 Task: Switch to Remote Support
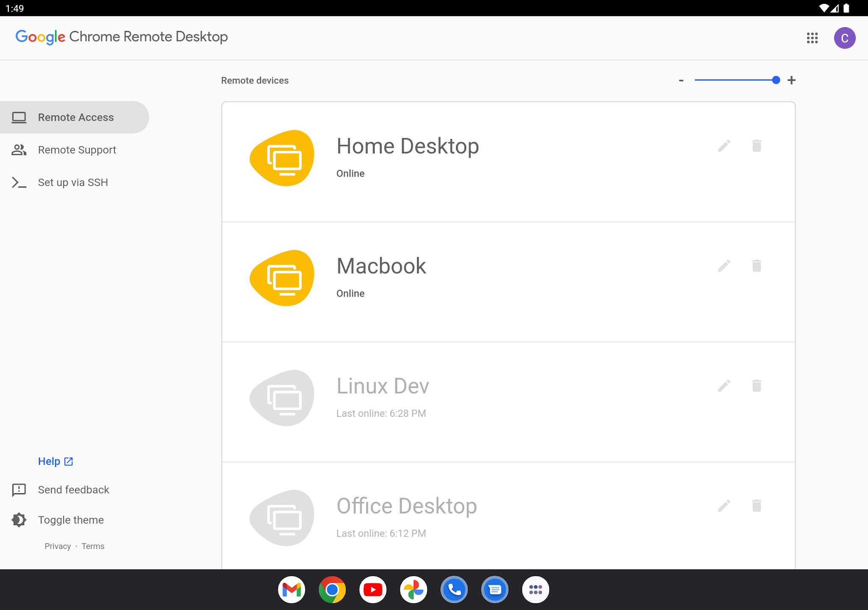[x=77, y=150]
